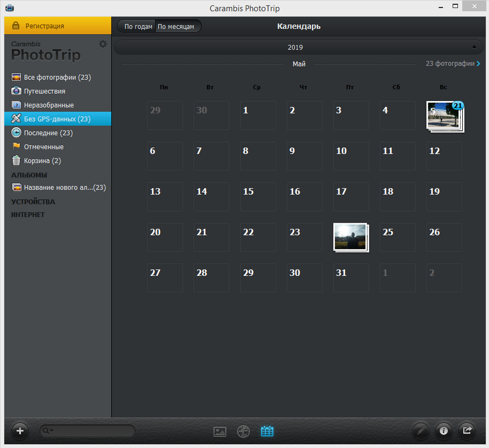Open Последние (23) in sidebar
This screenshot has width=489, height=448.
(58, 133)
